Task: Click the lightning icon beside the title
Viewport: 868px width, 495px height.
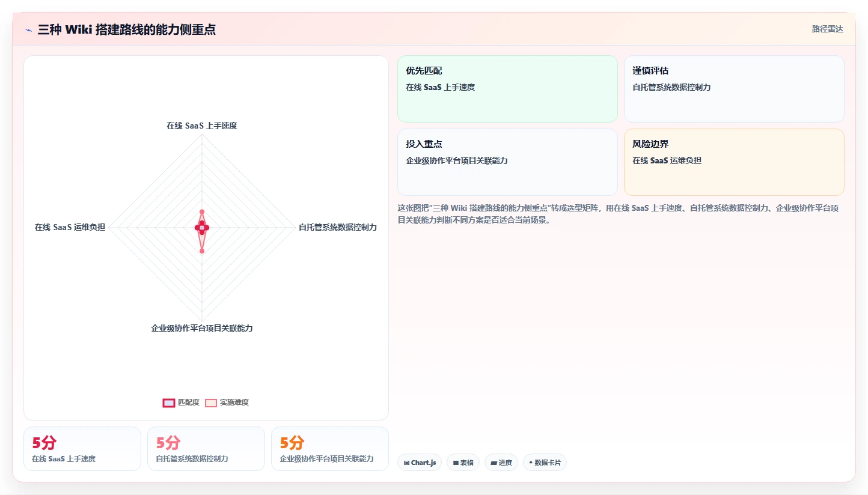Action: [28, 30]
